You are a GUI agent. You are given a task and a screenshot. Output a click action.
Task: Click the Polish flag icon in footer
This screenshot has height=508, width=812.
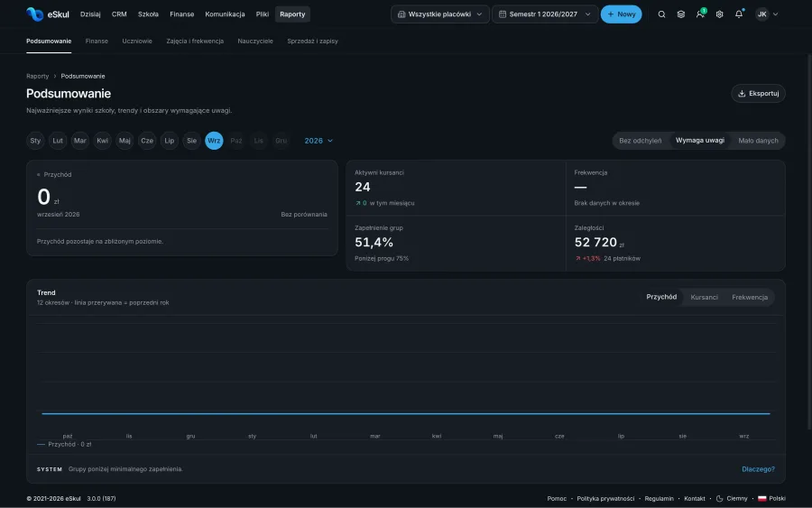coord(761,499)
